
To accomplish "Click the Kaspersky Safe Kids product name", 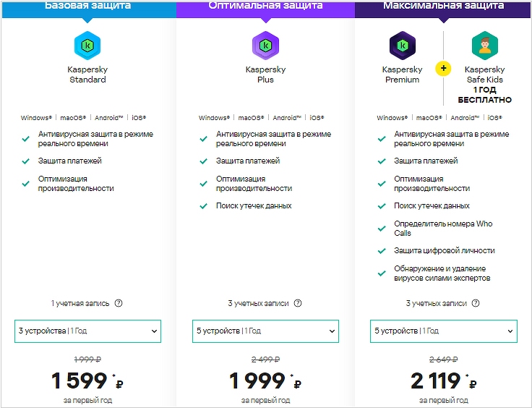I will pyautogui.click(x=485, y=75).
